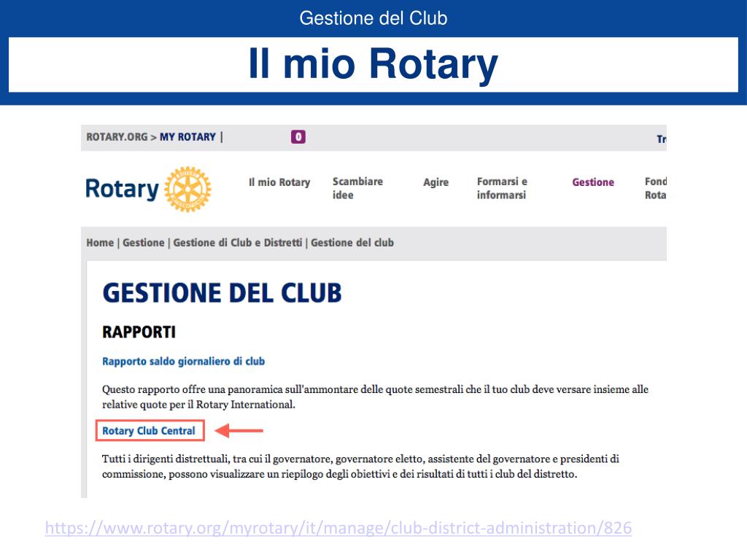Image resolution: width=747 pixels, height=560 pixels.
Task: Go to MY ROTARY in top bar
Action: (x=187, y=137)
